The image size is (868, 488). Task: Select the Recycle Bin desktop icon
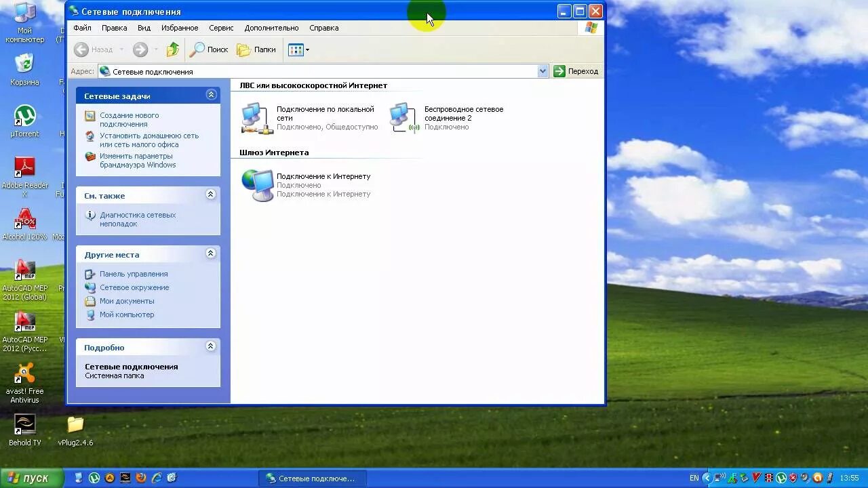click(x=24, y=70)
